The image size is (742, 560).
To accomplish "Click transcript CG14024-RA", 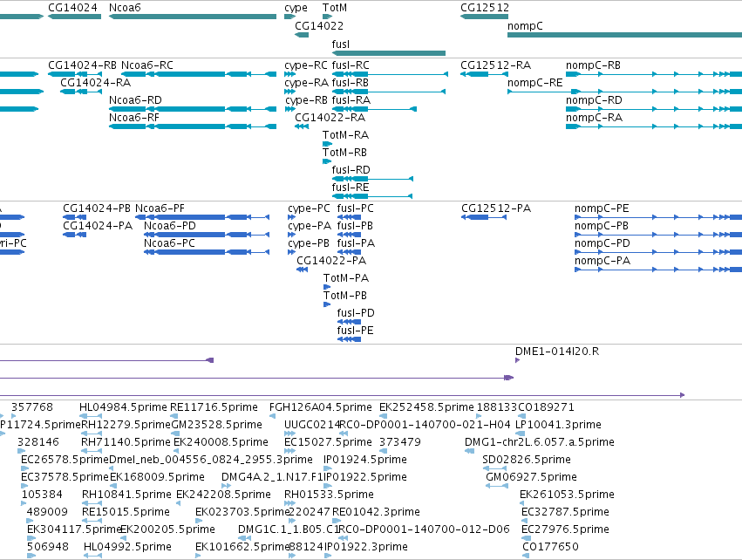I will 81,92.
